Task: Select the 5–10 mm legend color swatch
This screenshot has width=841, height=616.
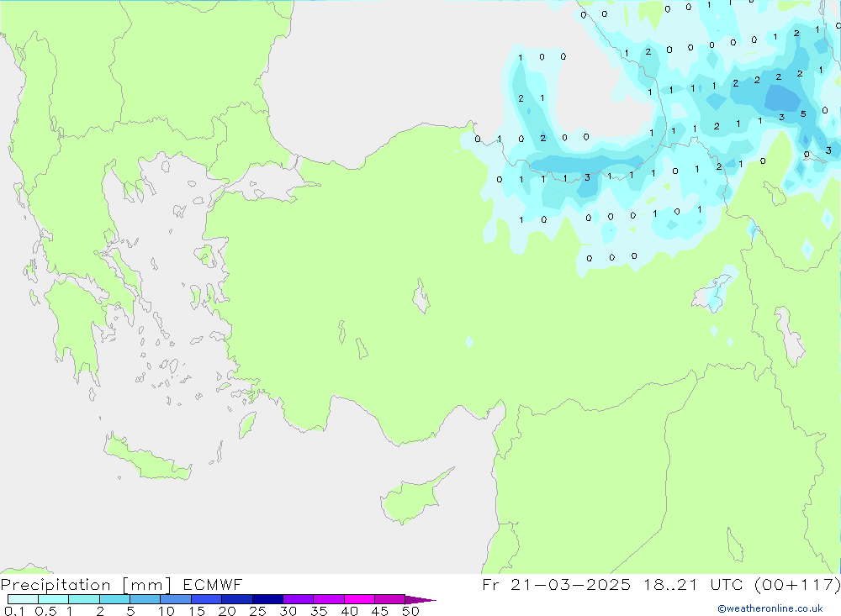Action: tap(145, 599)
